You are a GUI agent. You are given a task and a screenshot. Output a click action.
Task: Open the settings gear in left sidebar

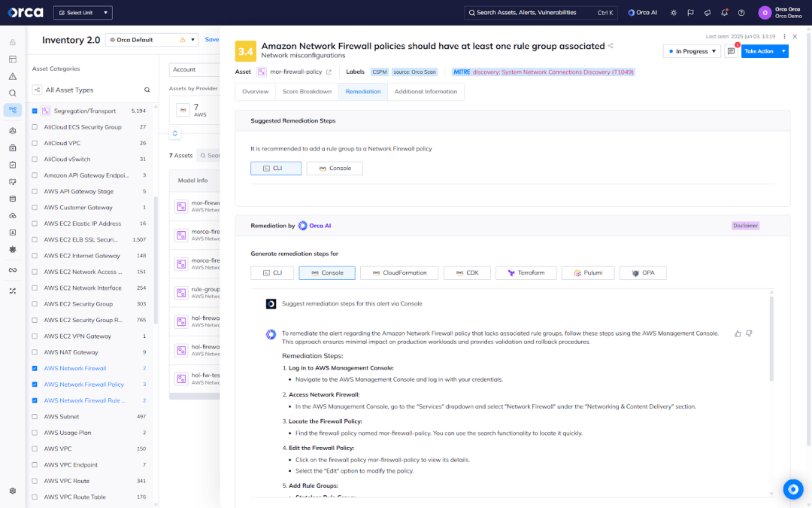[x=13, y=491]
